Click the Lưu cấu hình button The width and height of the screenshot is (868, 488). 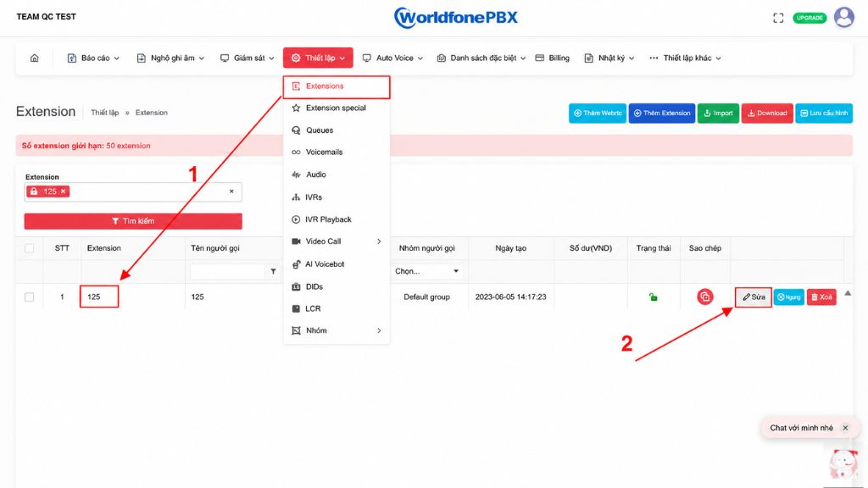(824, 114)
